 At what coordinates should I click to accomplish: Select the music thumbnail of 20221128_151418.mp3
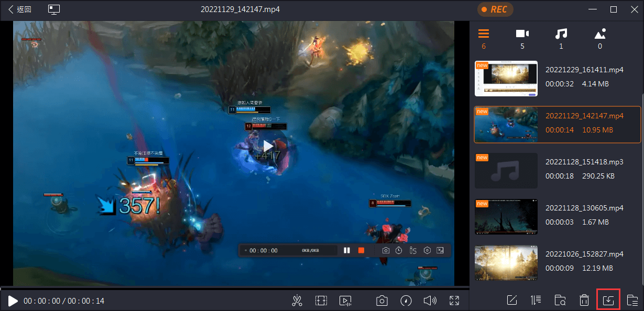pos(506,171)
